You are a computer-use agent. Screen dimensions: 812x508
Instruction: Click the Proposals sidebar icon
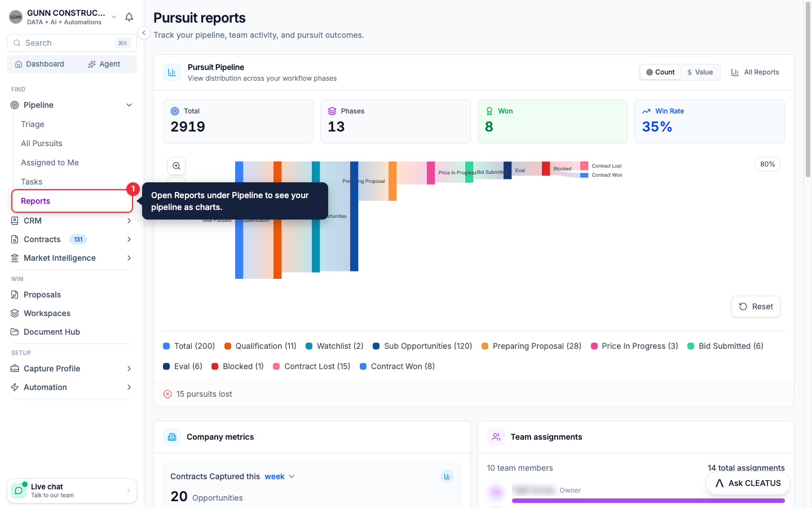click(x=15, y=295)
